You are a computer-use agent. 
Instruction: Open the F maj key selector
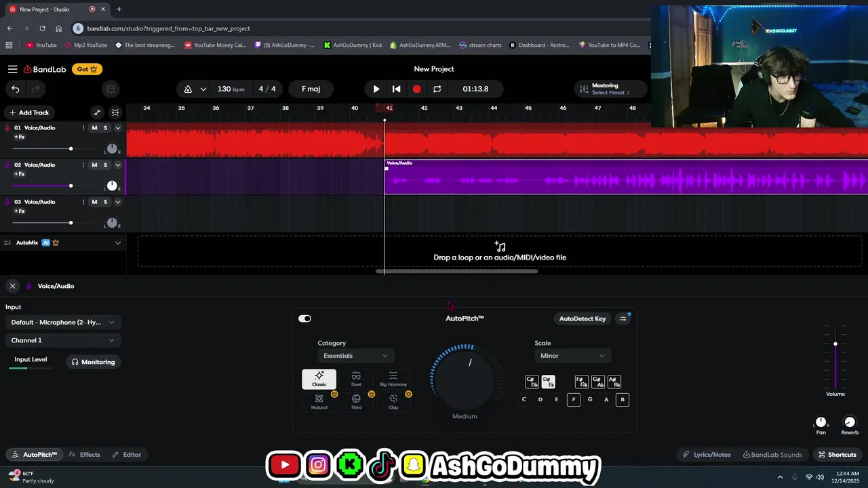coord(311,89)
